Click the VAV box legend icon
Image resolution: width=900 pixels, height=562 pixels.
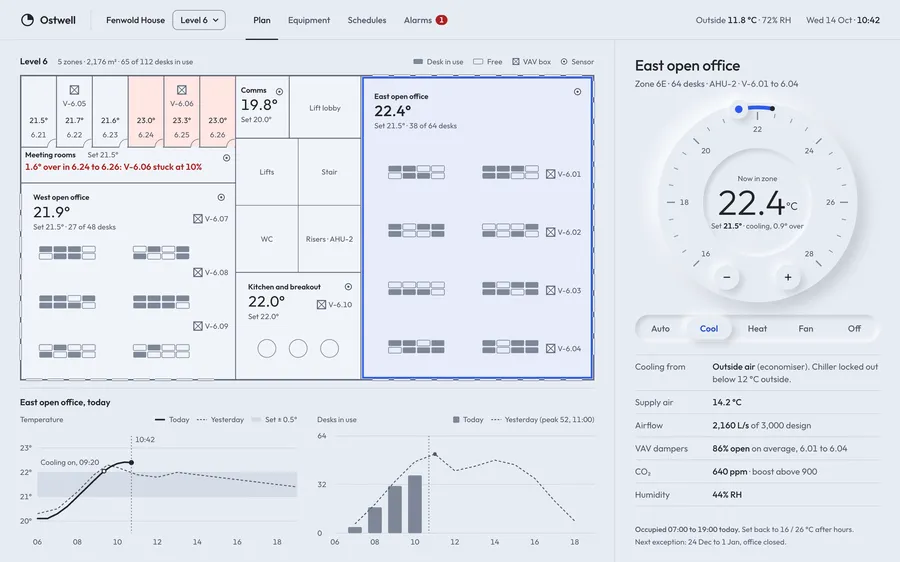[515, 61]
